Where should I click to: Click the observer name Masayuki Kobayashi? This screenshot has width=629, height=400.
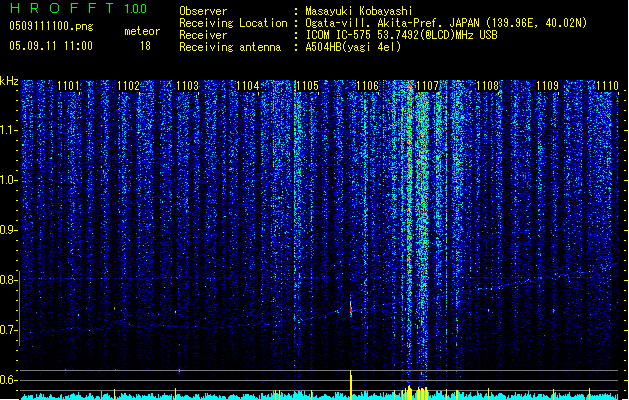click(x=359, y=11)
